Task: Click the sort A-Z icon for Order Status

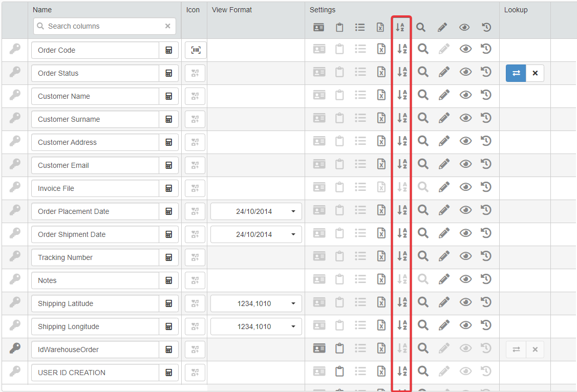Action: [x=402, y=72]
